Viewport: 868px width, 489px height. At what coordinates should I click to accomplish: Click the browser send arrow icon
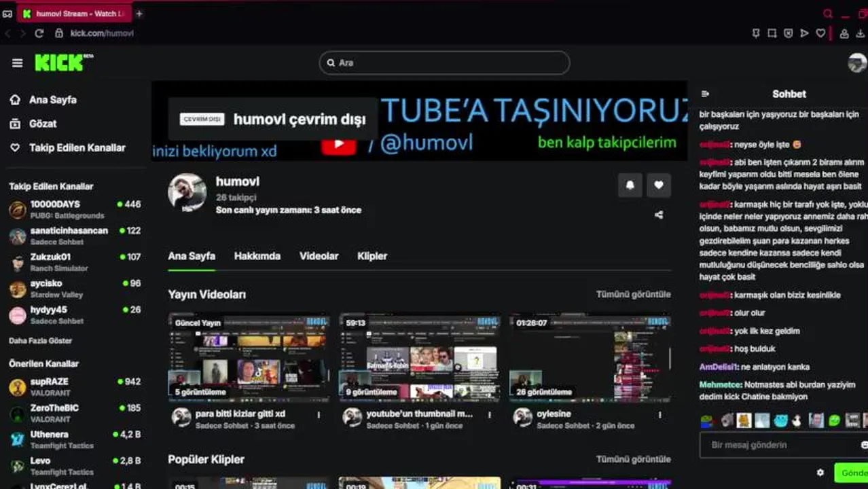click(x=805, y=33)
